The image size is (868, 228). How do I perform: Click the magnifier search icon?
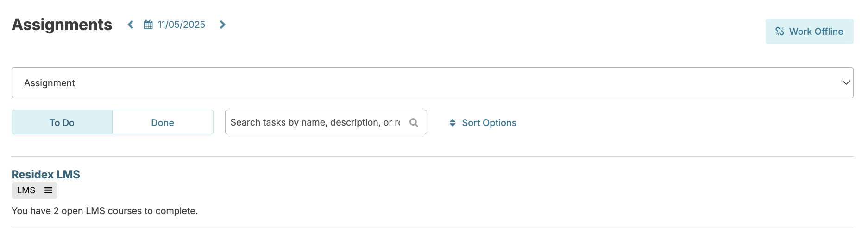coord(414,122)
